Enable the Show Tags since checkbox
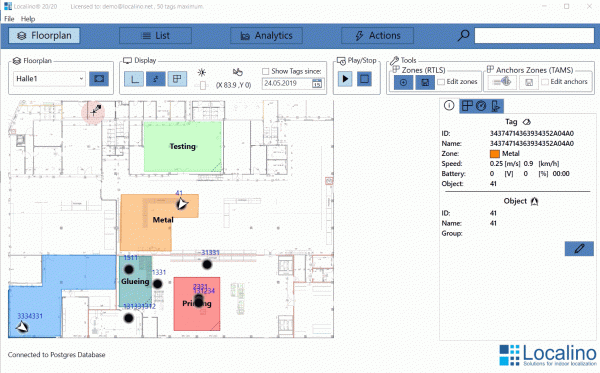 tap(266, 72)
